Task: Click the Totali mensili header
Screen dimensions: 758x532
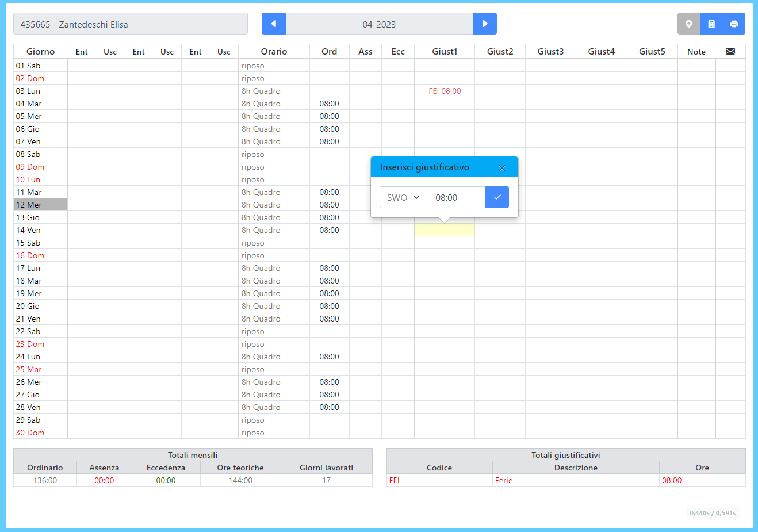Action: coord(193,455)
